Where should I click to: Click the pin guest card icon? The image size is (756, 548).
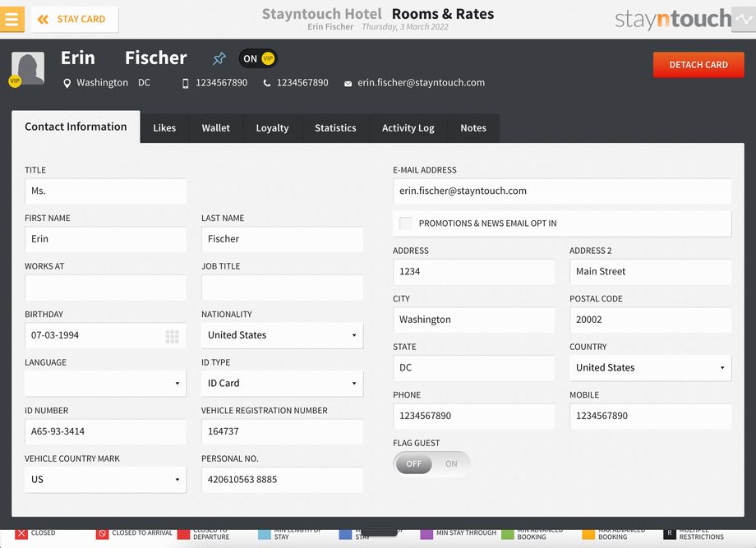point(219,58)
